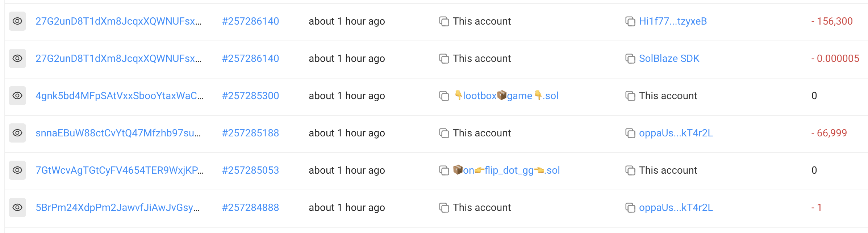Viewport: 868px width, 233px height.
Task: Copy the SolBlaze SDK address
Action: 630,59
